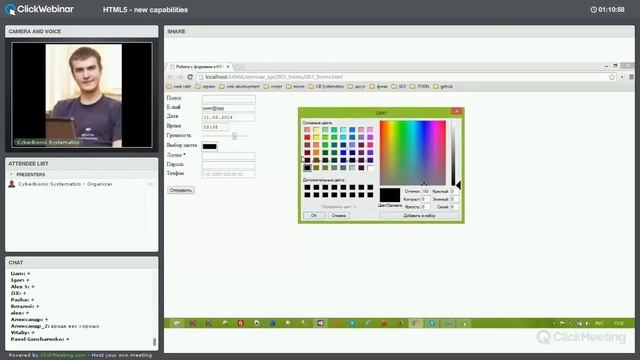Click the Логин input field

click(229, 156)
